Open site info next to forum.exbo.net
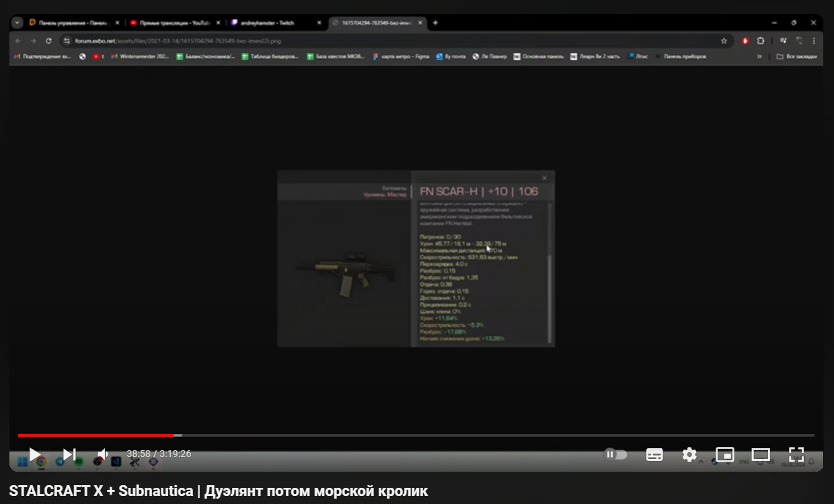The width and height of the screenshot is (834, 504). pos(67,40)
